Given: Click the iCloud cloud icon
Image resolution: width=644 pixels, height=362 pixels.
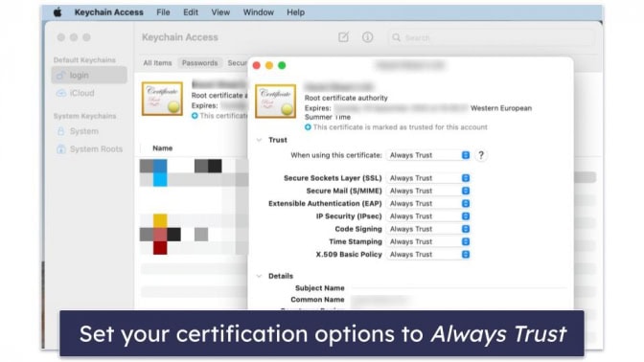Looking at the screenshot, I should click(60, 93).
